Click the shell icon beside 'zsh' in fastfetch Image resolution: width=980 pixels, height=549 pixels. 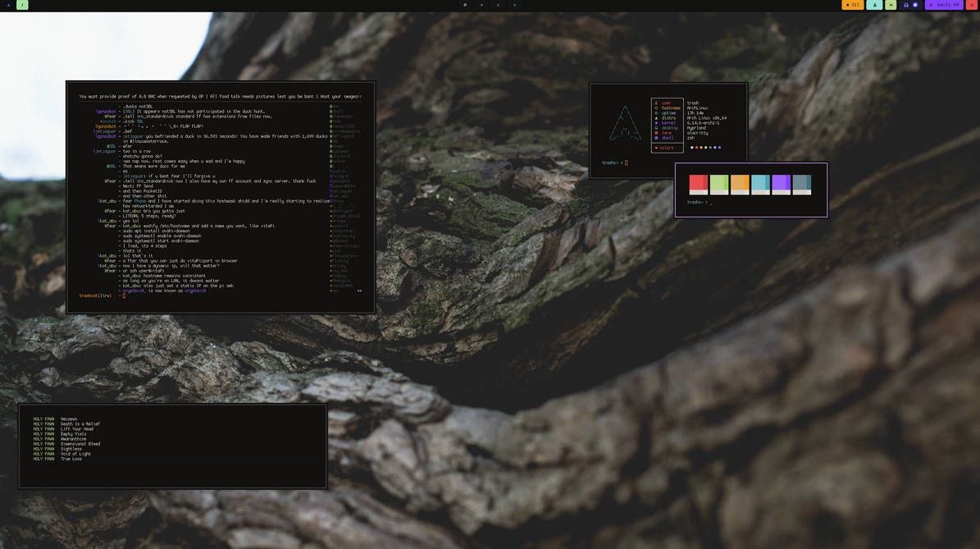coord(657,138)
